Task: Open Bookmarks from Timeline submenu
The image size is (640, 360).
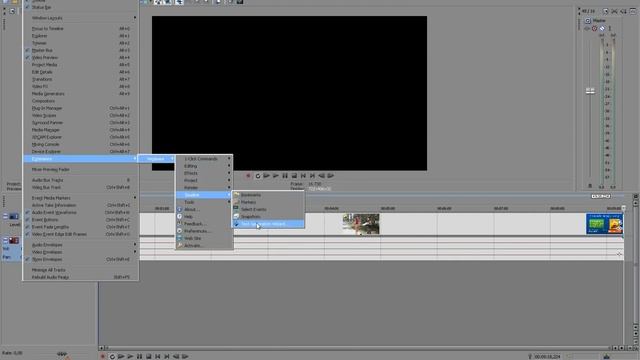Action: pos(268,195)
